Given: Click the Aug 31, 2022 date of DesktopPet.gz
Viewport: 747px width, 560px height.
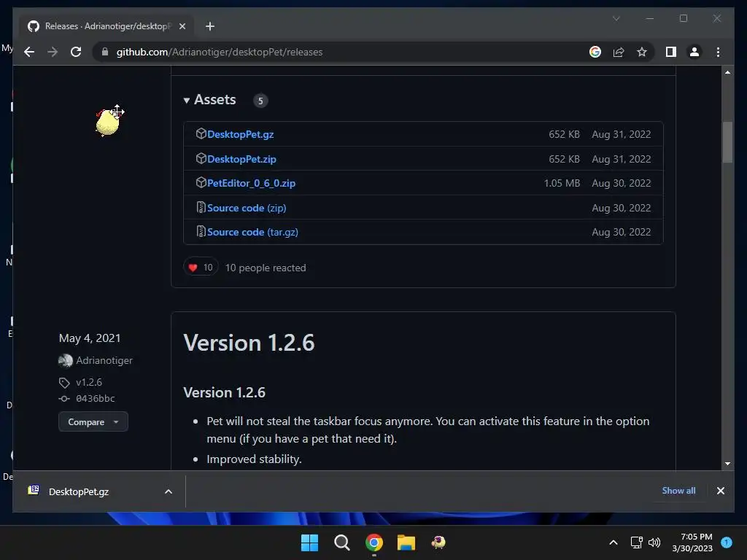Looking at the screenshot, I should [x=622, y=134].
